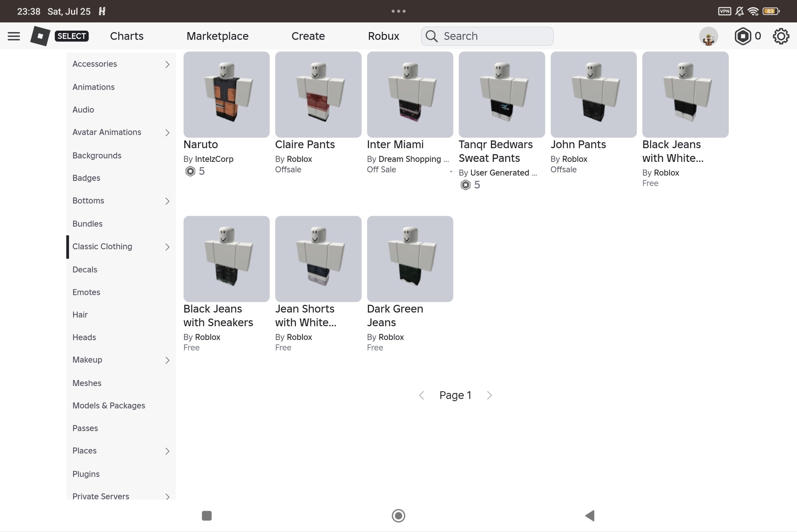
Task: Expand the Avatar Animations category chevron
Action: click(167, 132)
